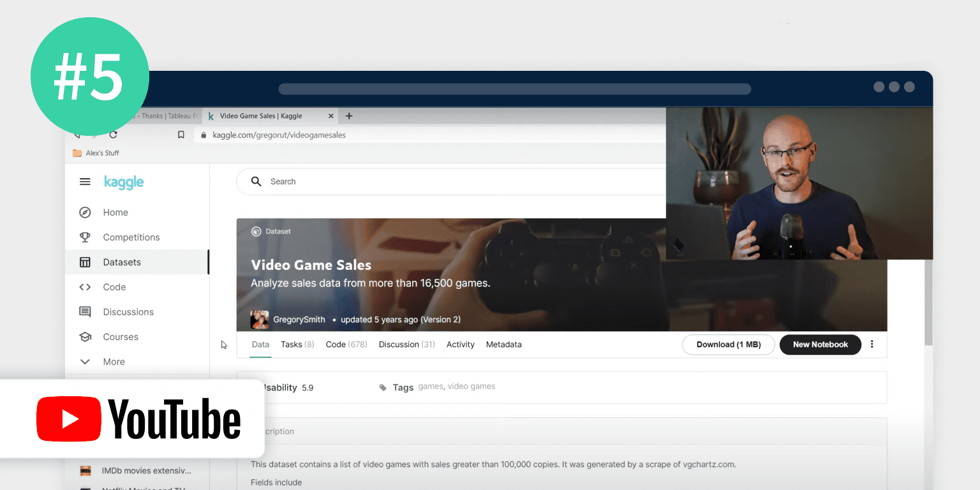Image resolution: width=980 pixels, height=490 pixels.
Task: Open GregorySmith author link
Action: coord(299,320)
